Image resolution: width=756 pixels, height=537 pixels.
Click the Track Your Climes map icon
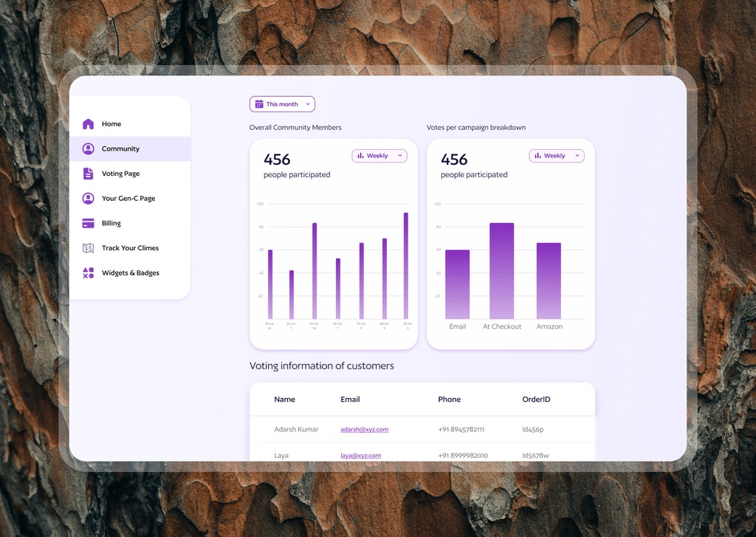tap(89, 248)
